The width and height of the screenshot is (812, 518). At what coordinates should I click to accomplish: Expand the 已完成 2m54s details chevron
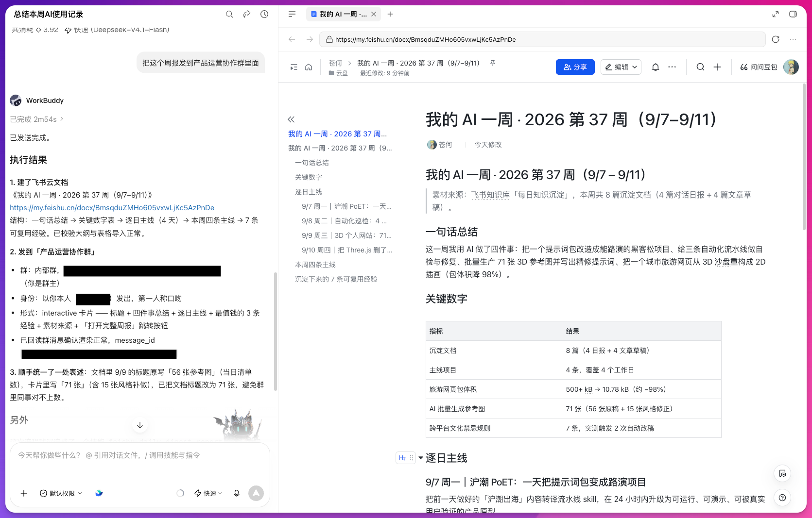pyautogui.click(x=62, y=119)
